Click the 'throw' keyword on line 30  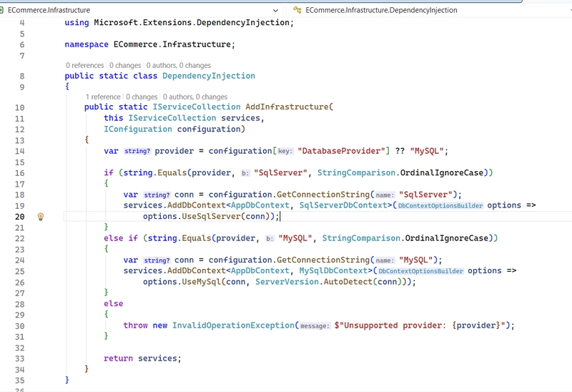pos(135,325)
